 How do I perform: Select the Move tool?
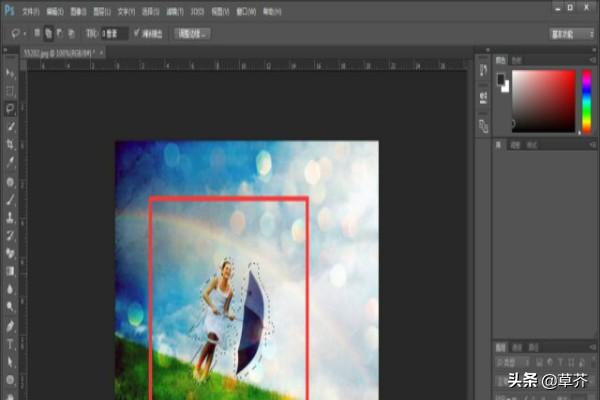coord(10,74)
